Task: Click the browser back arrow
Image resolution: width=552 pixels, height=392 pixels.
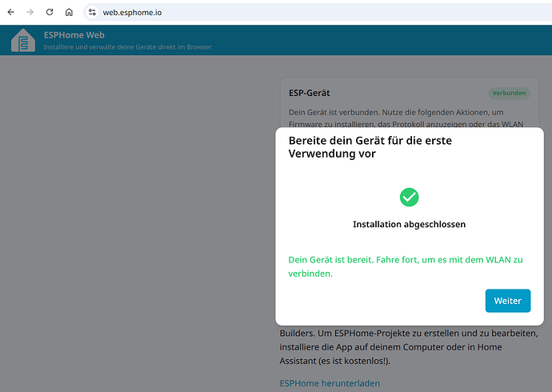Action: [x=11, y=12]
